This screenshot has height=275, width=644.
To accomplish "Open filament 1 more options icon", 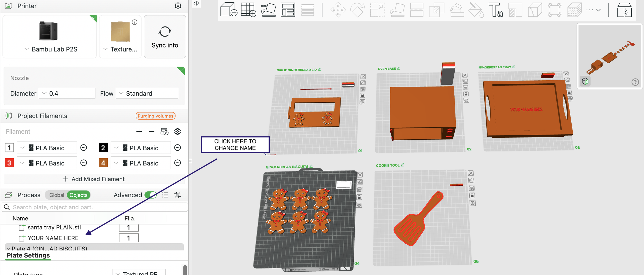I will pyautogui.click(x=83, y=148).
